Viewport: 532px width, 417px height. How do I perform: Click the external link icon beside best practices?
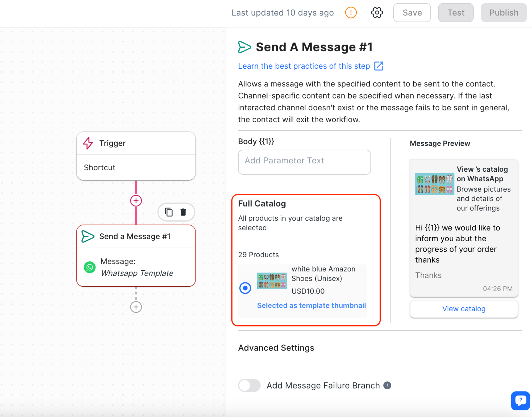(x=379, y=66)
